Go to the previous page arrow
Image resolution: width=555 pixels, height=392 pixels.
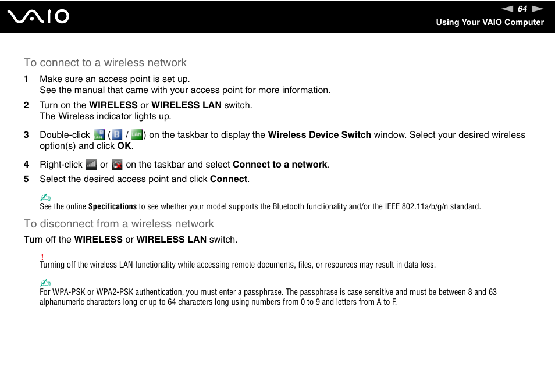(507, 9)
